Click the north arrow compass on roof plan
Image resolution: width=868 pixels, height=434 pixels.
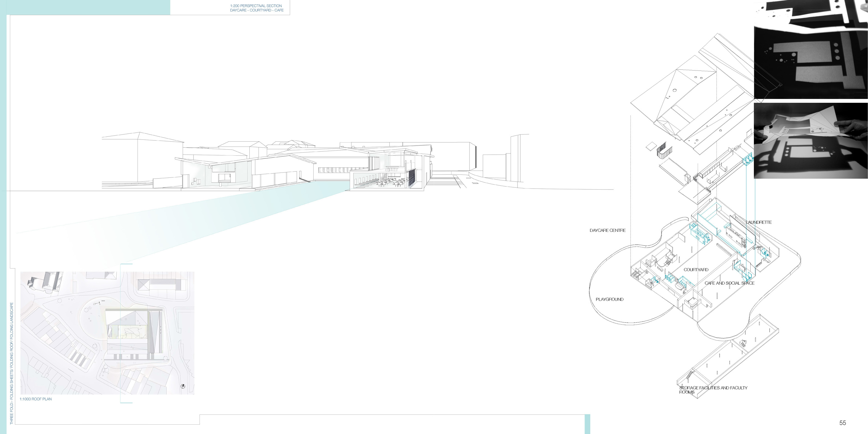183,386
